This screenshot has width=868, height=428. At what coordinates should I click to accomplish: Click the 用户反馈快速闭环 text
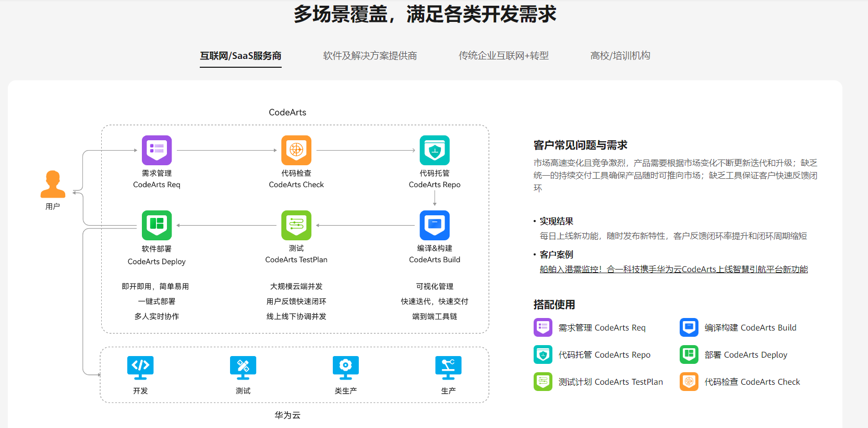(296, 301)
